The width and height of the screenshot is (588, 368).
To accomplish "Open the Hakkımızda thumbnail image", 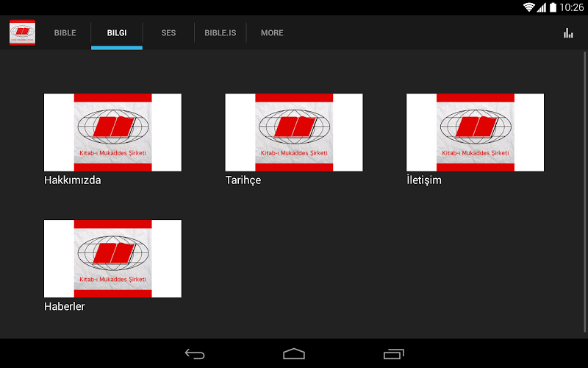I will 113,132.
